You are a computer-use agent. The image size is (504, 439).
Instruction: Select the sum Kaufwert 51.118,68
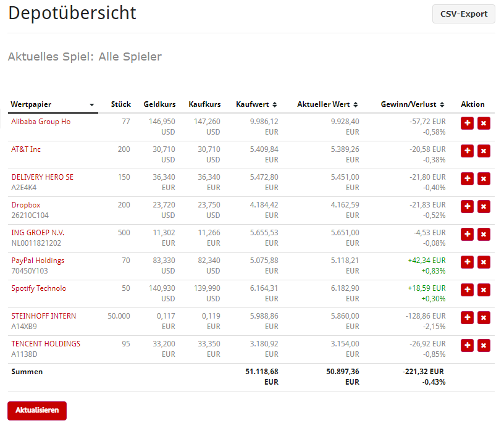262,372
